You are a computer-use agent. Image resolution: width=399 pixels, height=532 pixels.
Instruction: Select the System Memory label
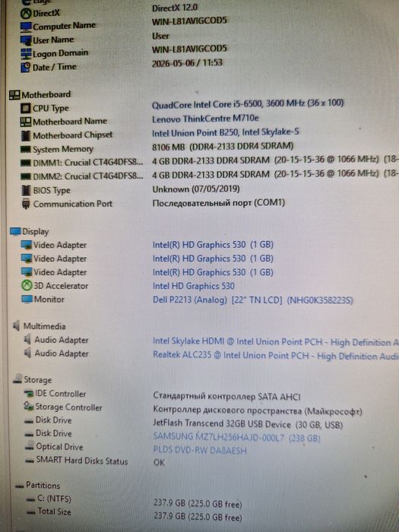pos(63,149)
